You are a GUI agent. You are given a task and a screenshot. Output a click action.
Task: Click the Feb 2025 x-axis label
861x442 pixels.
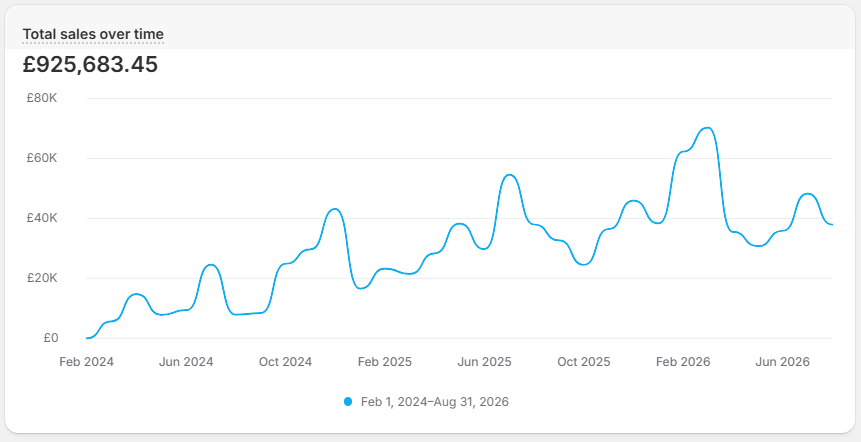(385, 362)
